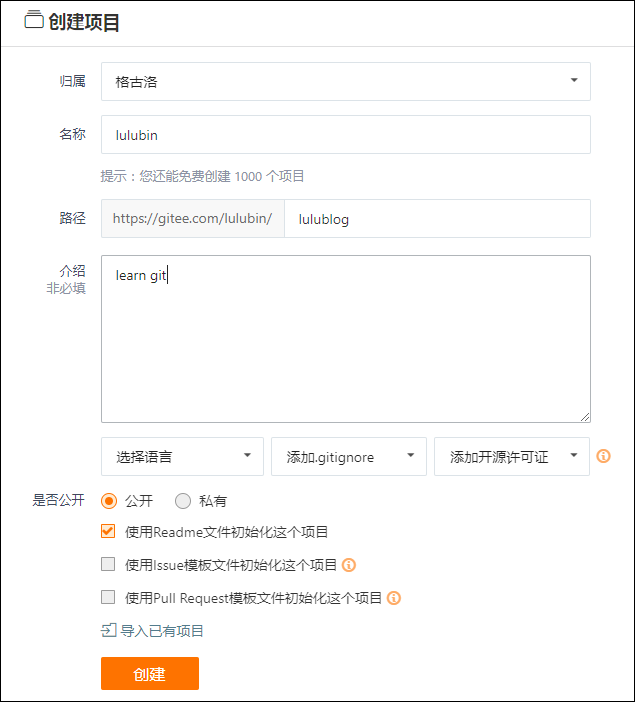Uncheck the Readme initialization checkbox
Screen dimensions: 635x702
coord(108,531)
